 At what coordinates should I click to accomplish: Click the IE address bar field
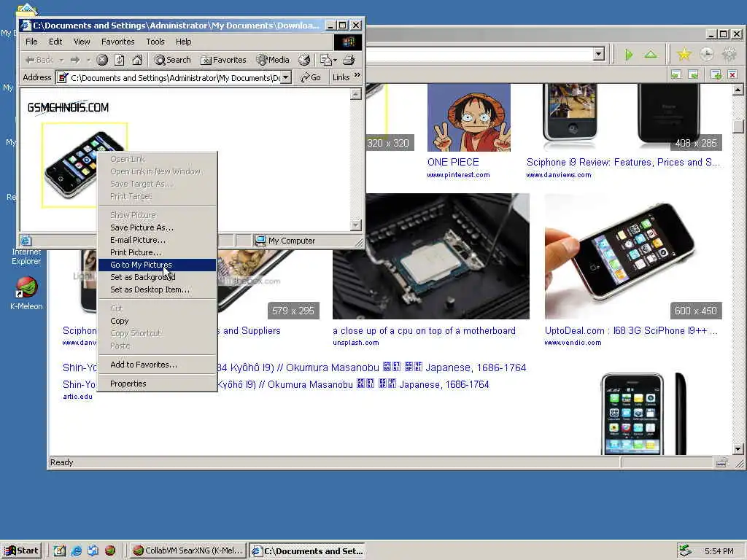click(174, 77)
